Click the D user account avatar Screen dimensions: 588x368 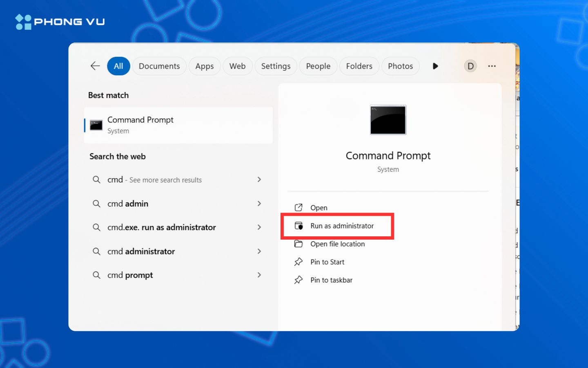pos(470,66)
